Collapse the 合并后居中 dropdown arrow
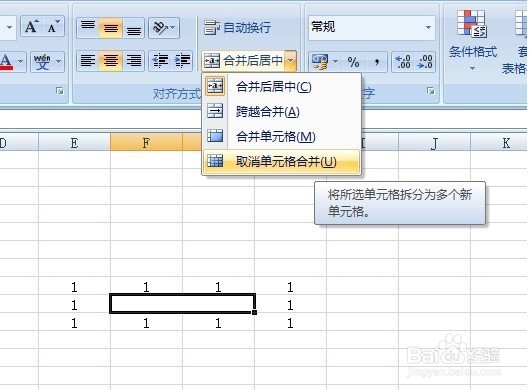The width and height of the screenshot is (531, 390). click(291, 61)
